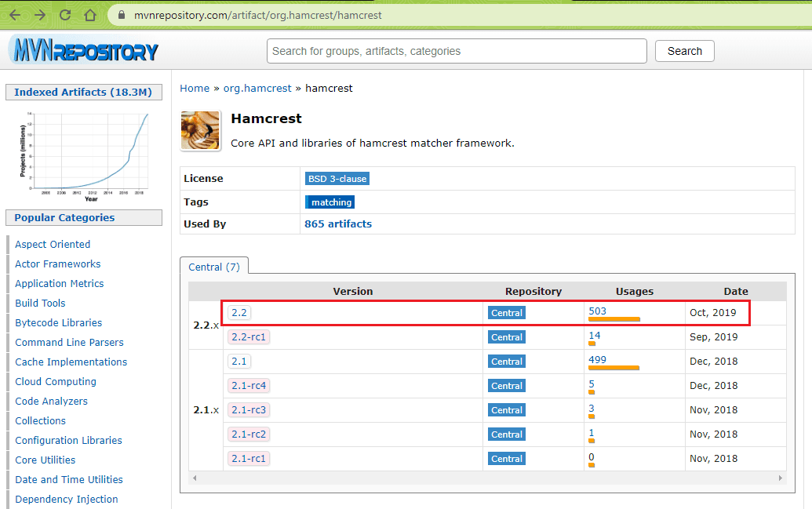Select the Central (7) tab

214,267
